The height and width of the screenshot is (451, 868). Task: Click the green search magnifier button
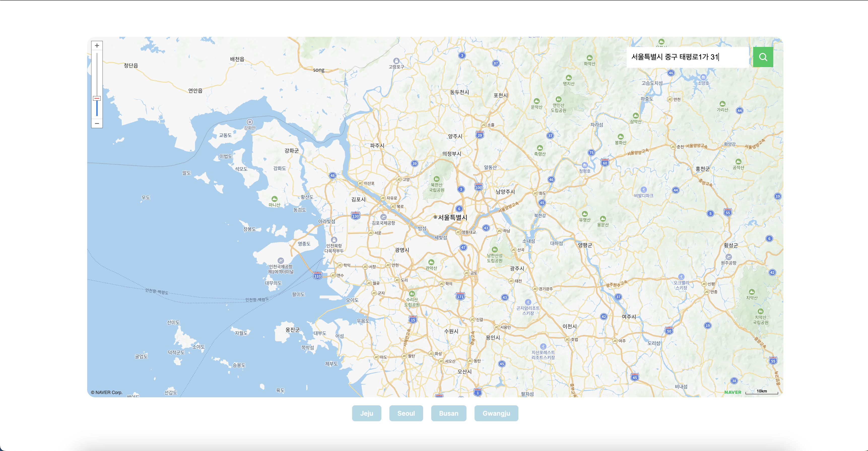pyautogui.click(x=763, y=57)
